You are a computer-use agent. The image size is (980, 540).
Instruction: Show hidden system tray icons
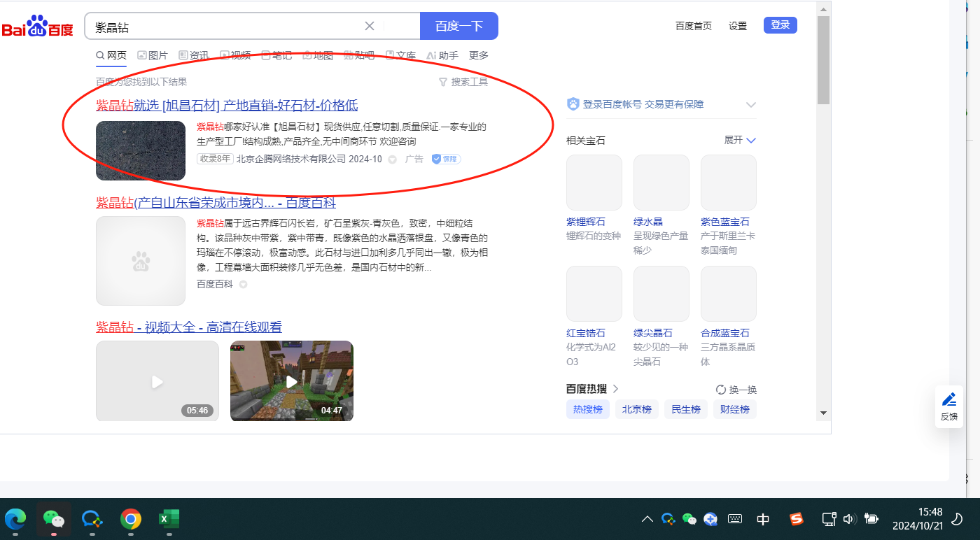click(x=647, y=519)
